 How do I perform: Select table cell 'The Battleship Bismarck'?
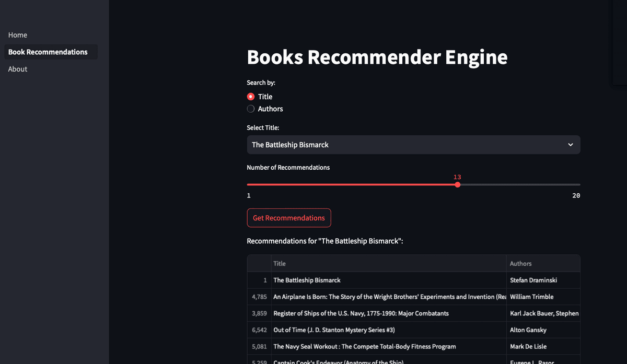[x=389, y=280]
